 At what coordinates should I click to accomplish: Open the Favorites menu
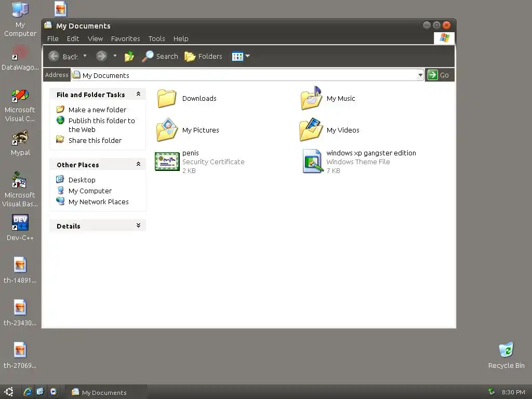(x=126, y=38)
